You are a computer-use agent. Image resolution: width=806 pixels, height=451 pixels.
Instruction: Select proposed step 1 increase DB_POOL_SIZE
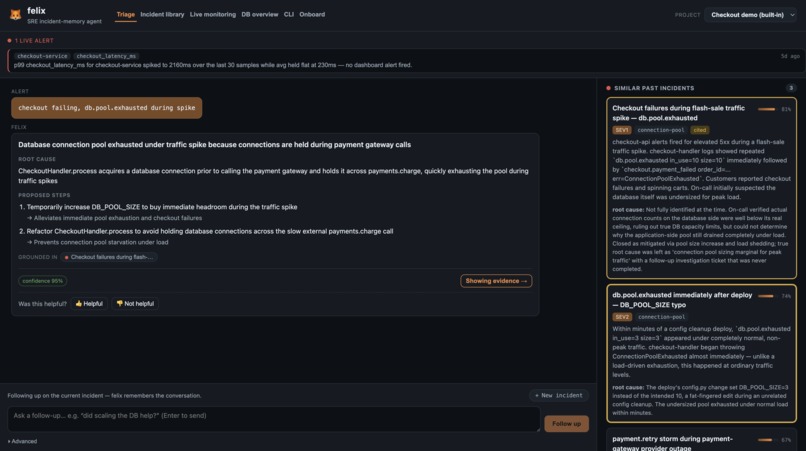pos(161,207)
